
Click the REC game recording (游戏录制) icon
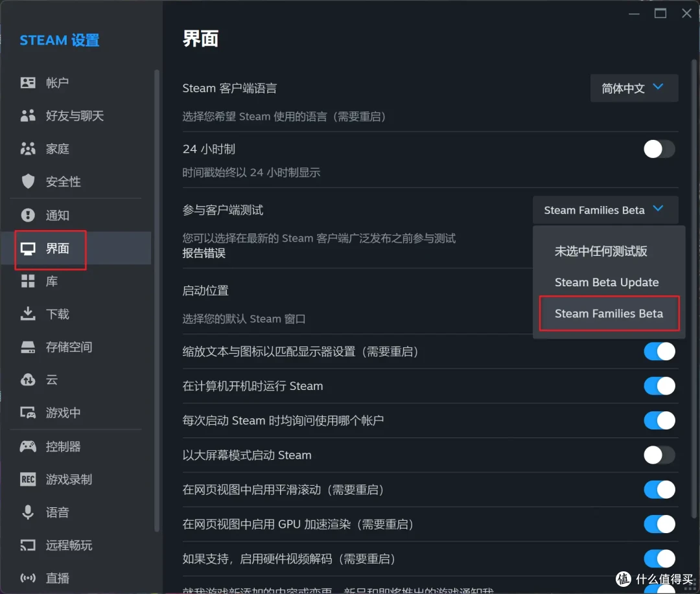coord(28,479)
